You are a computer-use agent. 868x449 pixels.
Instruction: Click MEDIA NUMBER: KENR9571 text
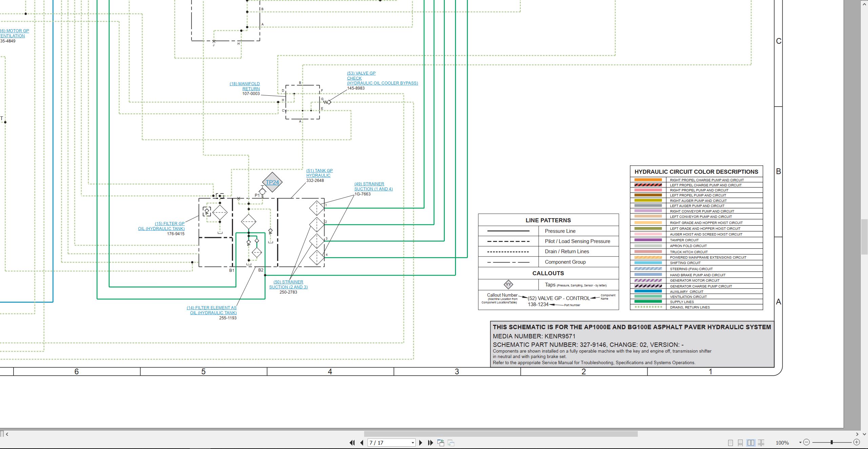click(x=534, y=336)
